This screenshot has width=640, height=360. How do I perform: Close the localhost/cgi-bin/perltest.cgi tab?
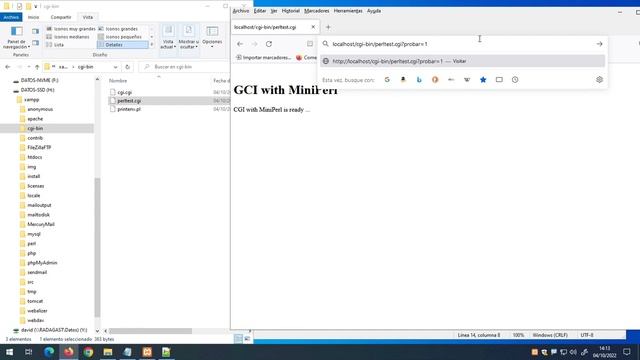[313, 27]
